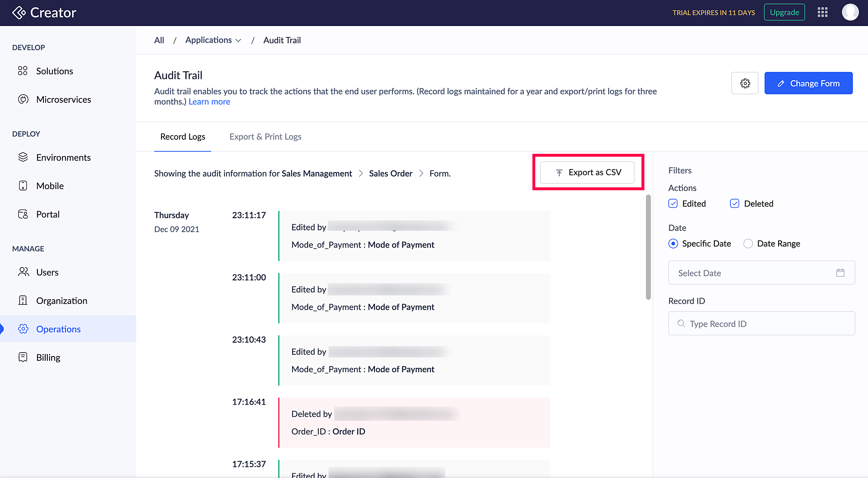
Task: Open the user profile avatar
Action: pyautogui.click(x=850, y=12)
